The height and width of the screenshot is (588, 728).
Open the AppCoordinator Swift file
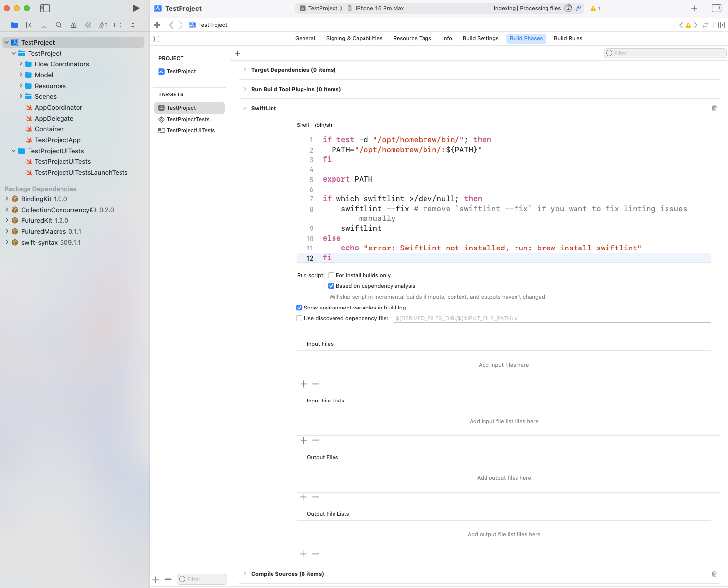pyautogui.click(x=58, y=107)
